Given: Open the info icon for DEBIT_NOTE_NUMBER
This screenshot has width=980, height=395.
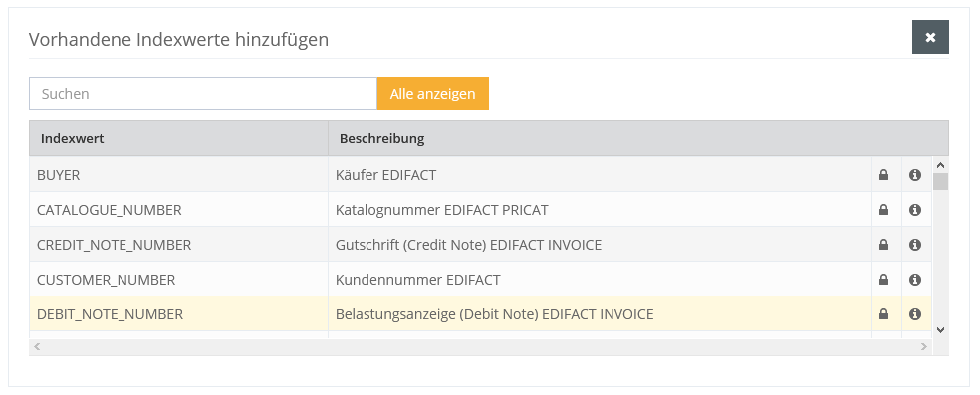Looking at the screenshot, I should pos(915,314).
